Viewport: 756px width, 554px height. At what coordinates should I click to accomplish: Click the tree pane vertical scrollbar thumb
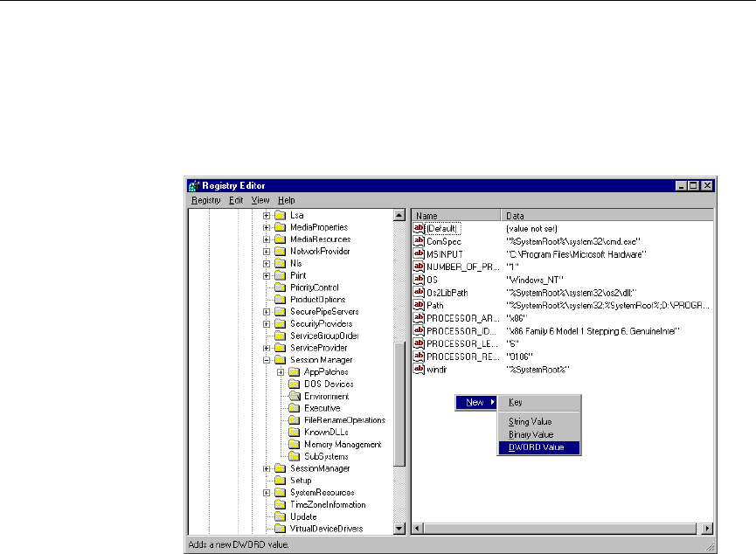pyautogui.click(x=399, y=404)
